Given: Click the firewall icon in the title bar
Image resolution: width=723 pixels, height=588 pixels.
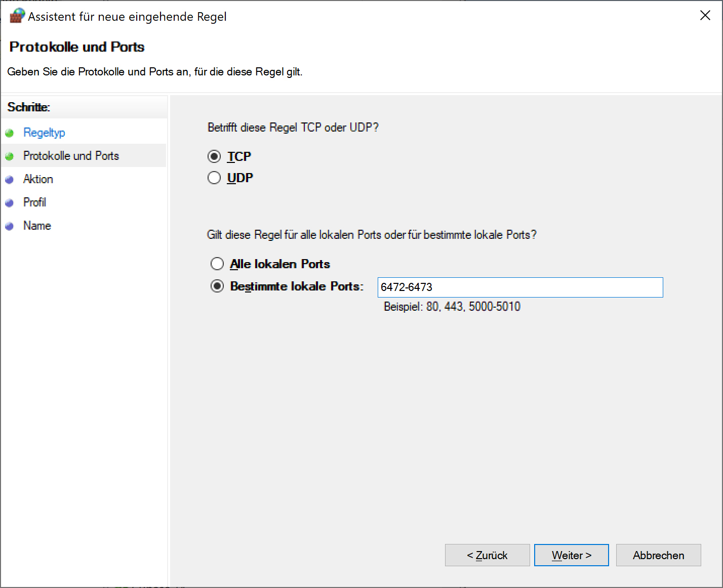Looking at the screenshot, I should [x=17, y=16].
